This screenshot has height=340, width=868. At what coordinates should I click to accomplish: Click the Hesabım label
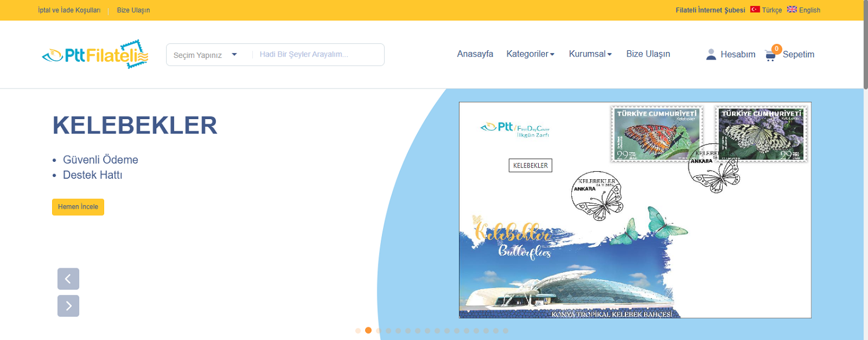(x=738, y=54)
